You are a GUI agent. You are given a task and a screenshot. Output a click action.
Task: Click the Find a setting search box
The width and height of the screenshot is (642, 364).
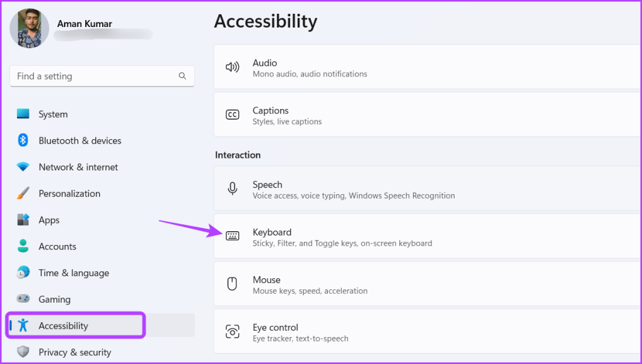tap(94, 75)
